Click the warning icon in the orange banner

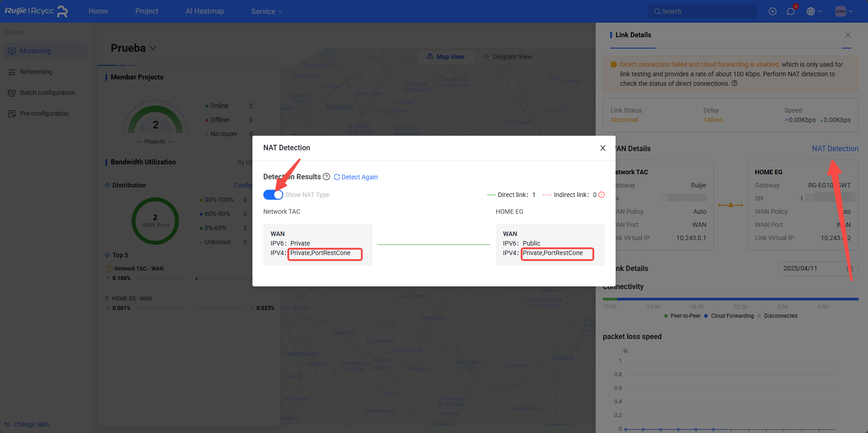[614, 64]
